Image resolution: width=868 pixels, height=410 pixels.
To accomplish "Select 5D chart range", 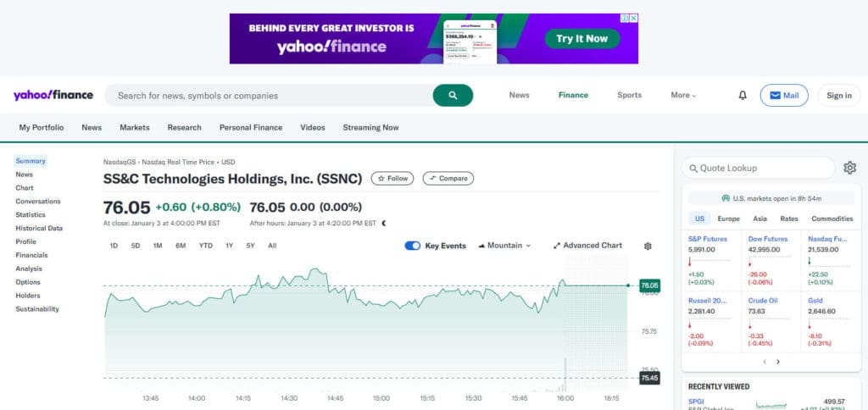I will 136,246.
